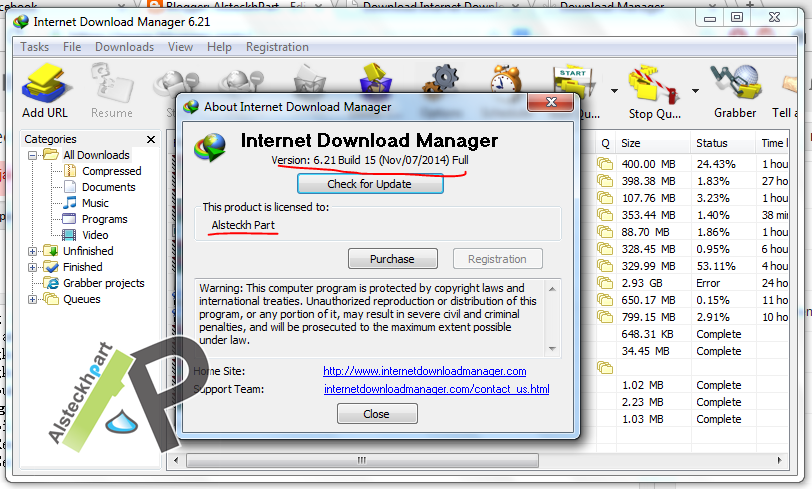Image resolution: width=812 pixels, height=489 pixels.
Task: Open the Help menu
Action: (219, 47)
